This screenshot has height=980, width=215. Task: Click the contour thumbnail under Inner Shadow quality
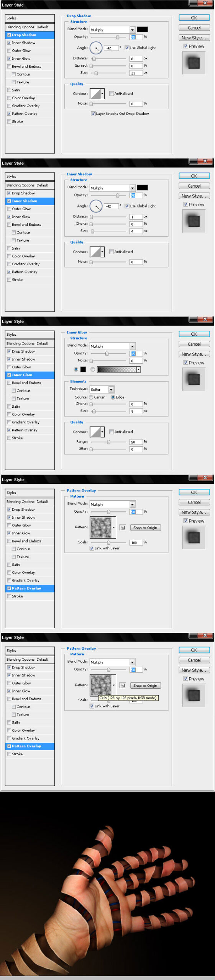95,252
